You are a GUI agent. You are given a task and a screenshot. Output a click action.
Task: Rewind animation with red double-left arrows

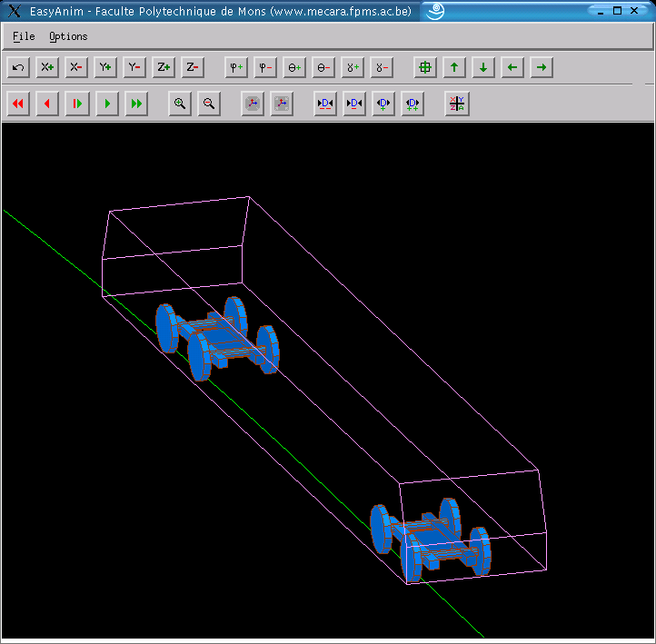click(18, 104)
